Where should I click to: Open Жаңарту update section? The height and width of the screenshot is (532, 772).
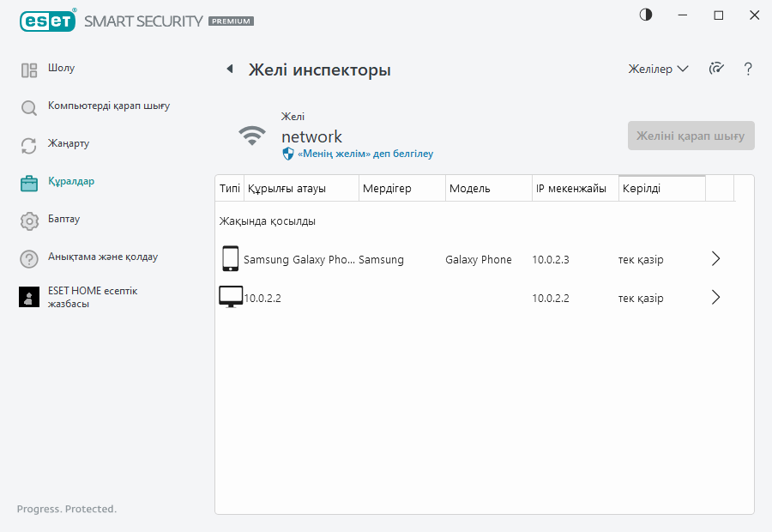tap(69, 144)
